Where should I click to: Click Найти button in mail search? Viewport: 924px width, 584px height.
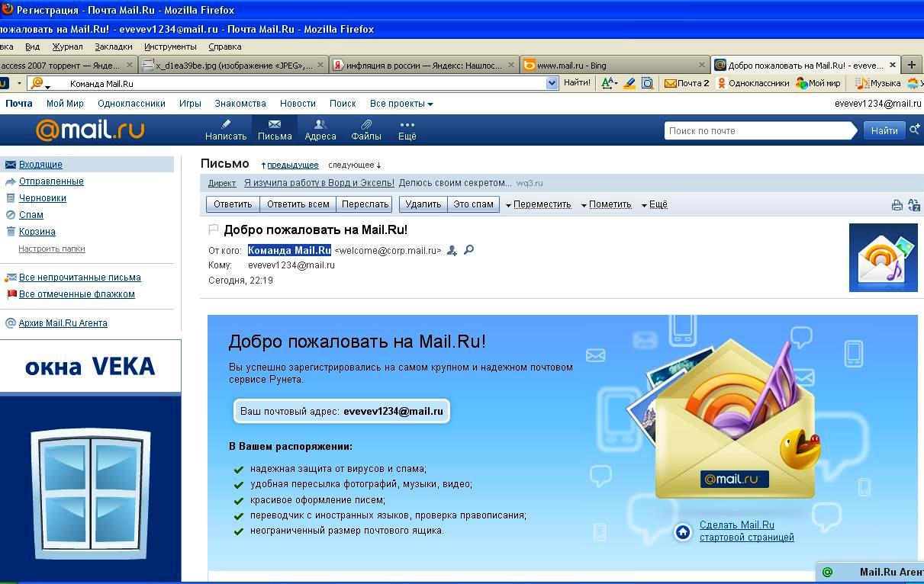pyautogui.click(x=884, y=130)
